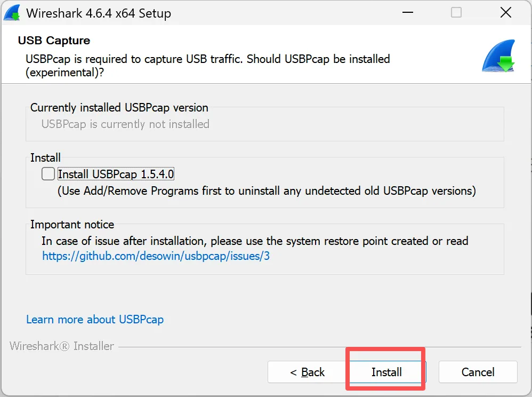Click the system restore point notice text
The height and width of the screenshot is (397, 532).
tap(255, 241)
